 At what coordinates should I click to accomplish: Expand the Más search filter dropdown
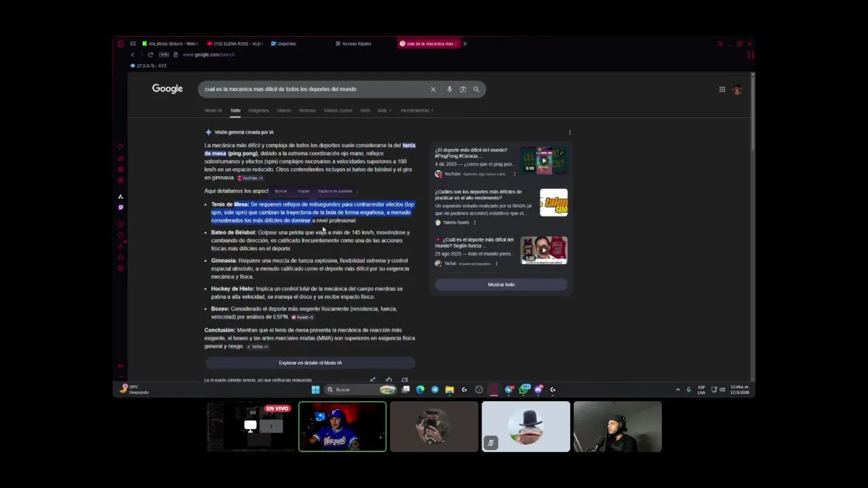pyautogui.click(x=384, y=110)
